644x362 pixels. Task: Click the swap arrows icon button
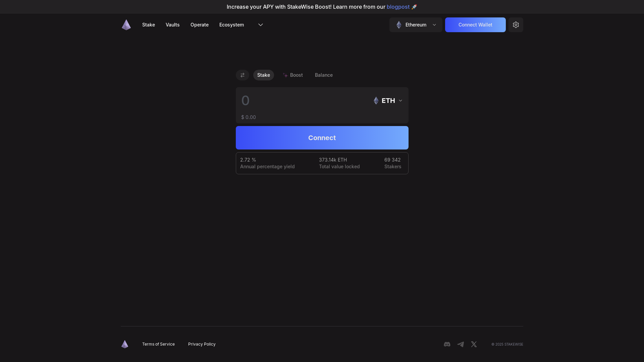pos(243,75)
